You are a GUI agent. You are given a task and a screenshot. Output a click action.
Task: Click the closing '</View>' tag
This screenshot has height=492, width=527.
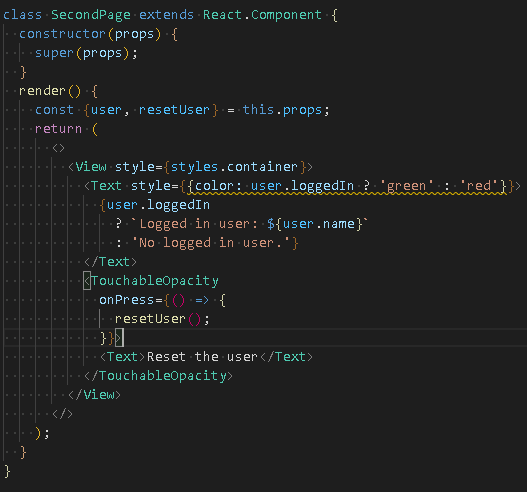tap(94, 395)
